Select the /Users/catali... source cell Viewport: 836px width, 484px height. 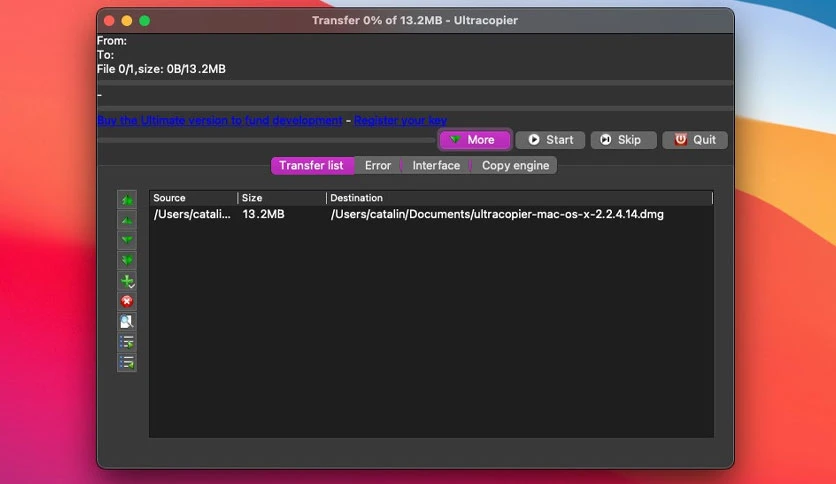(x=192, y=214)
